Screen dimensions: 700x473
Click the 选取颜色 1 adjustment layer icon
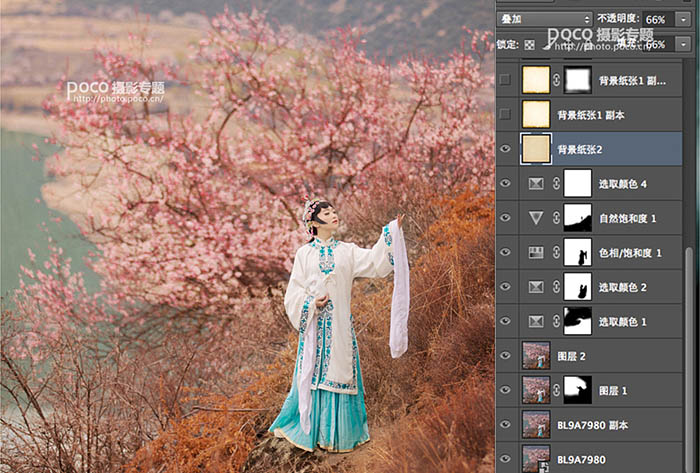536,321
